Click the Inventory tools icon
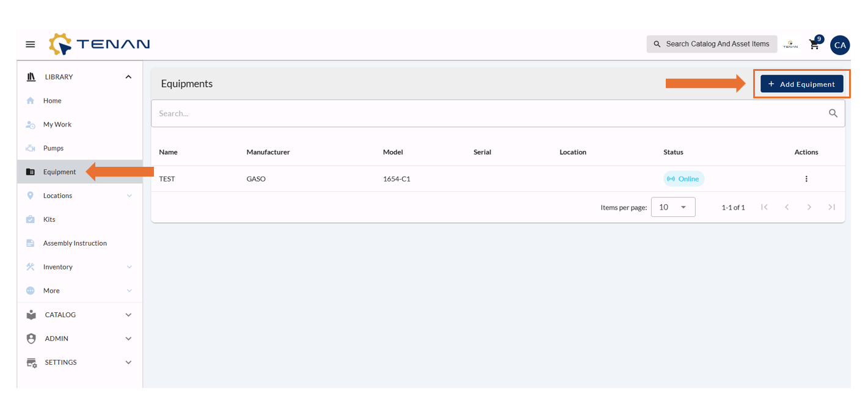This screenshot has height=410, width=868. point(31,267)
